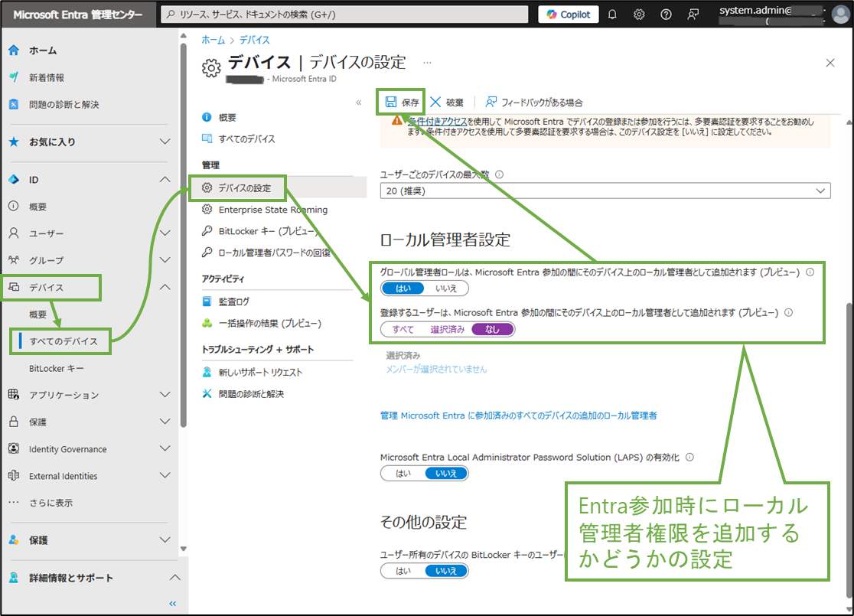Click the 破棄 discard button
This screenshot has height=616, width=854.
(447, 102)
